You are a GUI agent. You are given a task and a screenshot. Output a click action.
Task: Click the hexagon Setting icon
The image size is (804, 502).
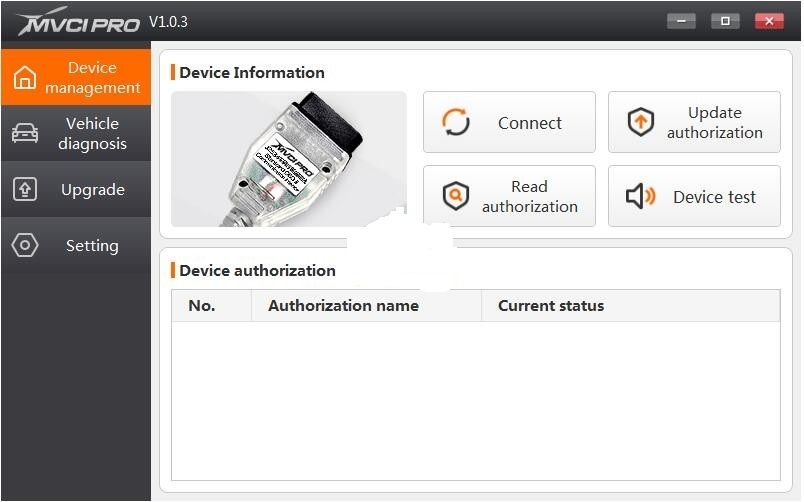(25, 246)
